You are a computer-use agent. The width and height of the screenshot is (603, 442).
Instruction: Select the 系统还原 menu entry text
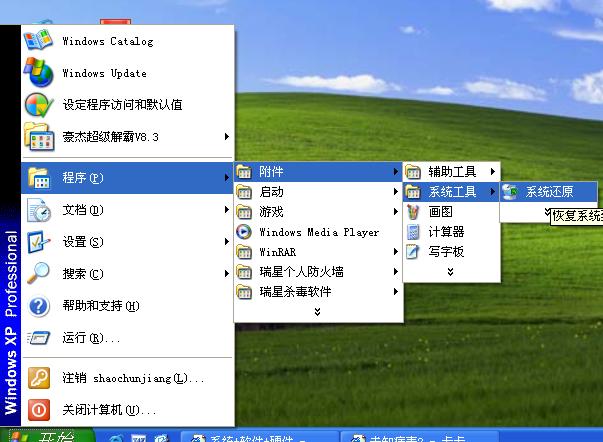[549, 192]
